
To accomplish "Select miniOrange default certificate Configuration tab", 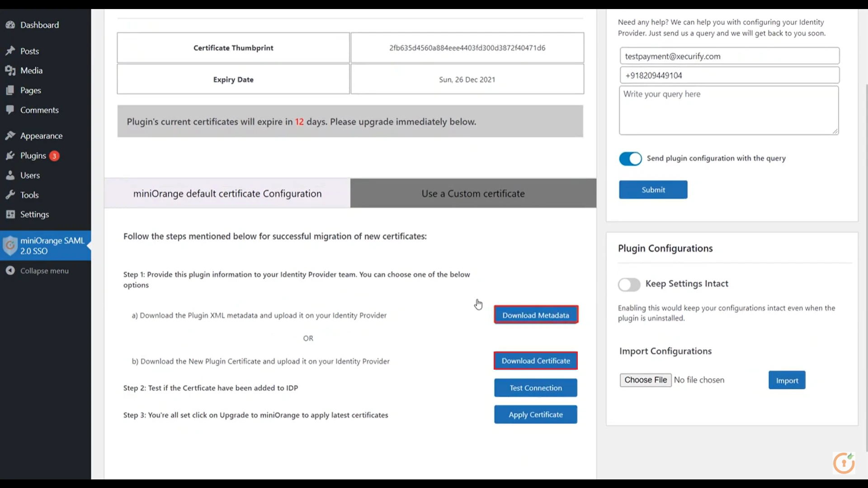I will [x=227, y=193].
